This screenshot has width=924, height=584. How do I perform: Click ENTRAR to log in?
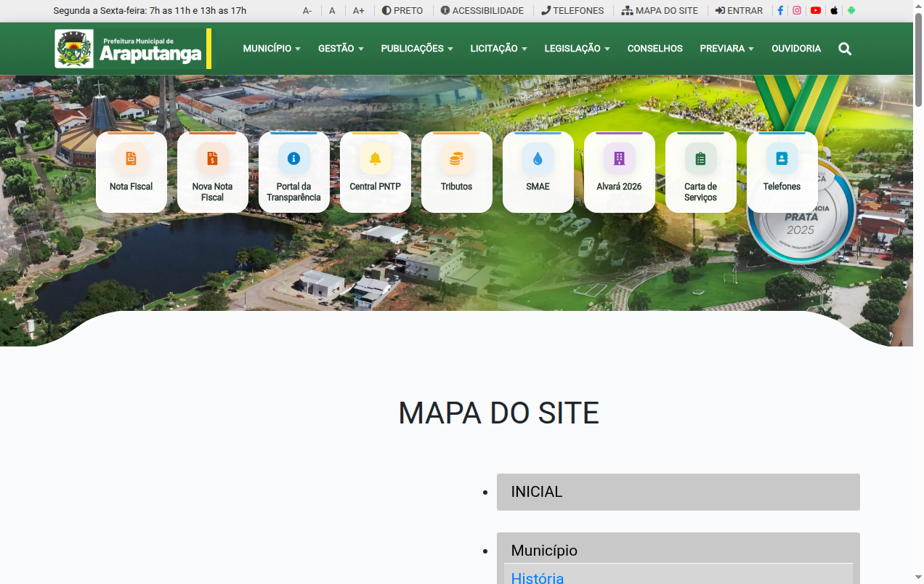739,11
